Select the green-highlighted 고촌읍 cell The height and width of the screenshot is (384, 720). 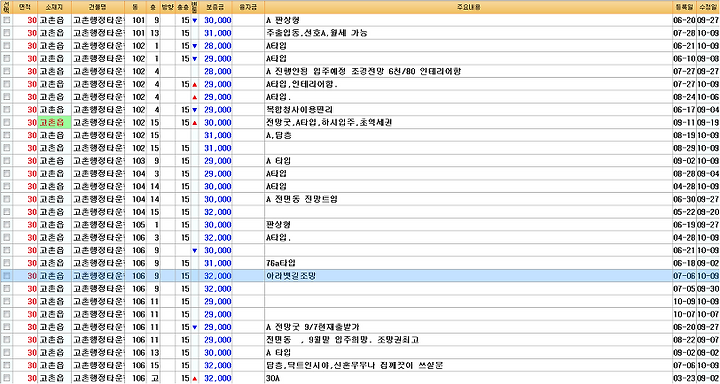point(54,123)
